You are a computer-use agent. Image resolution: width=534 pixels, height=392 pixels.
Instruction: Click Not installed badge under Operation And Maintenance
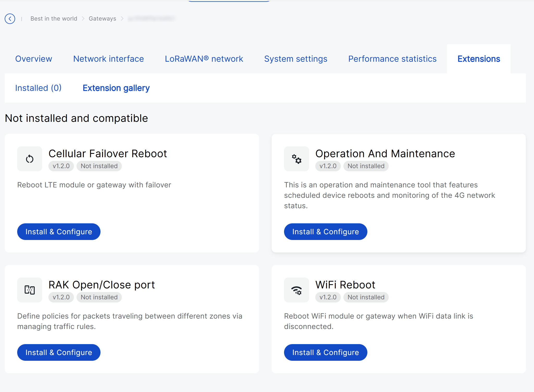pos(366,166)
